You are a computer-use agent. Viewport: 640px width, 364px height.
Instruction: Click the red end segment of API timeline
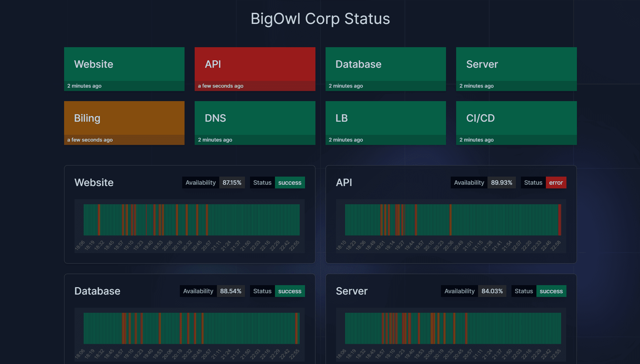(560, 220)
